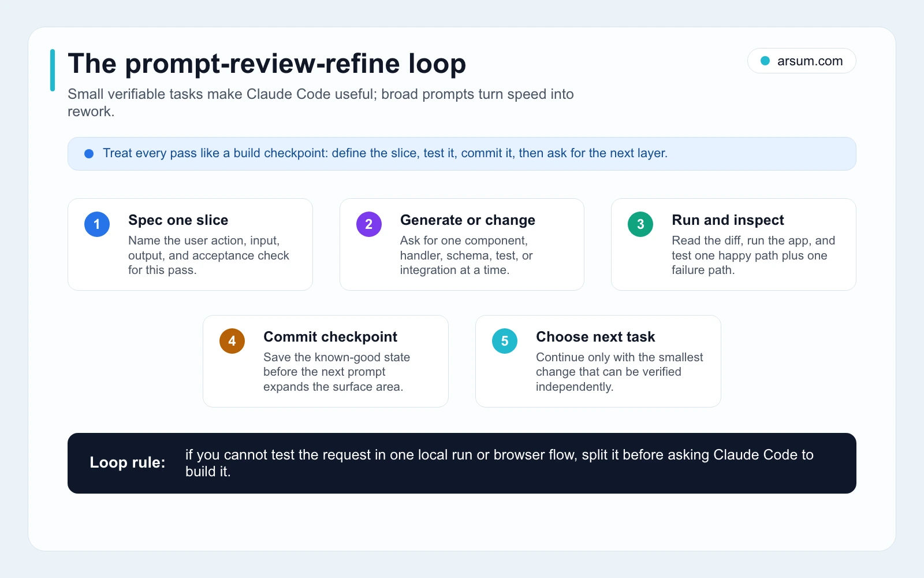Click the teal number 5 circle

coord(505,341)
